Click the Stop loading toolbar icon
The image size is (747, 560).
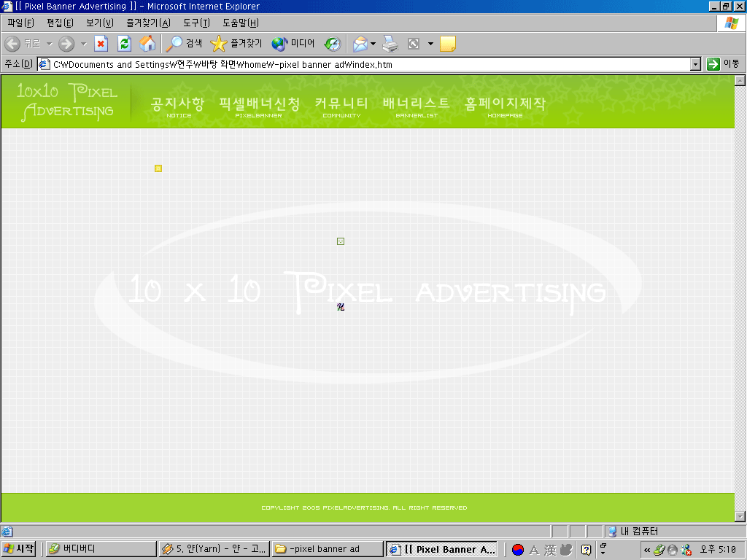coord(101,44)
